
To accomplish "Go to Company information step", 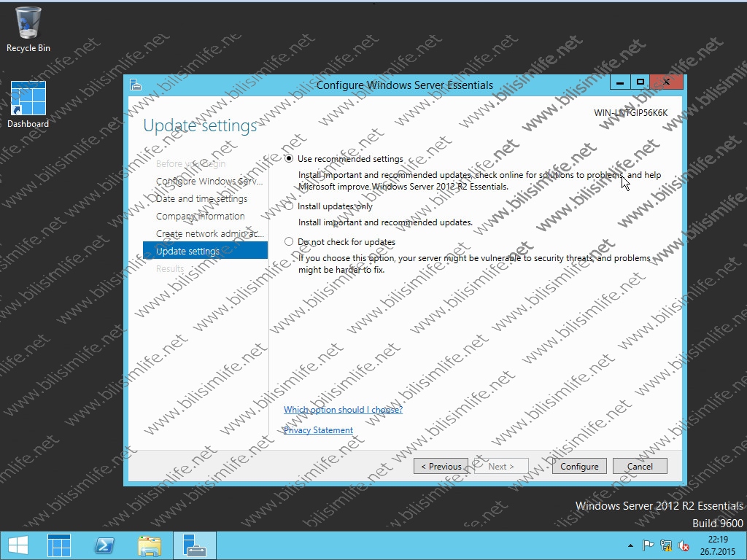I will tap(200, 216).
